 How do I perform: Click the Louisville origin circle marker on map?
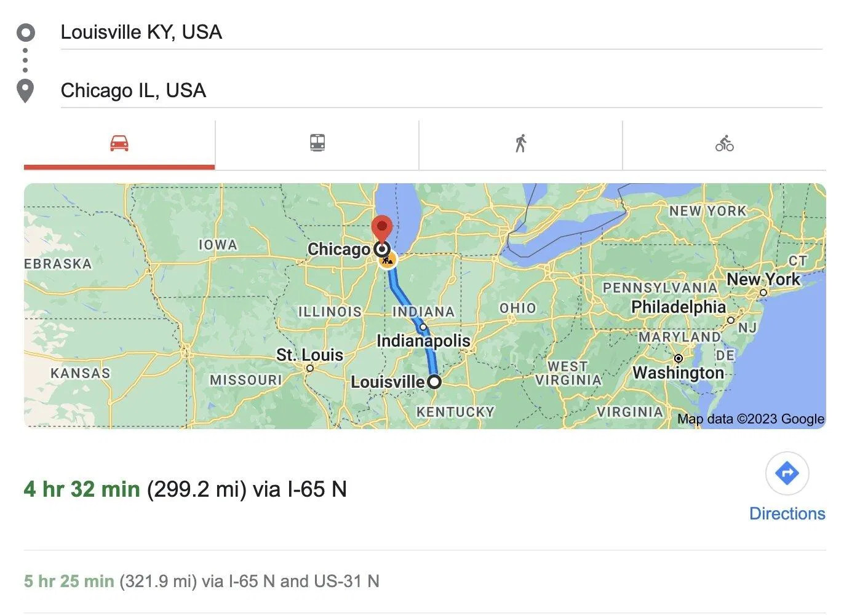[x=434, y=381]
